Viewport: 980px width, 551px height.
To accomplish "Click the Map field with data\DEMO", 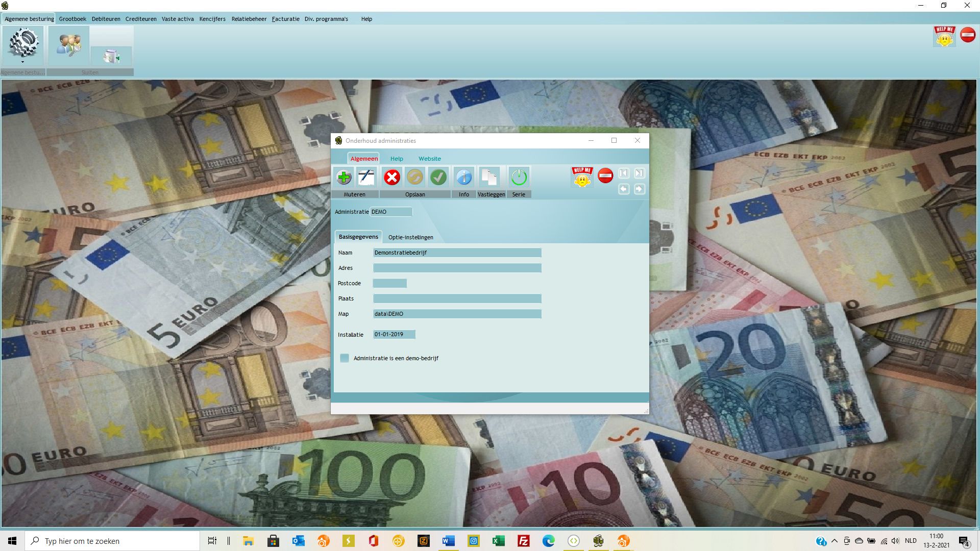I will [x=457, y=314].
